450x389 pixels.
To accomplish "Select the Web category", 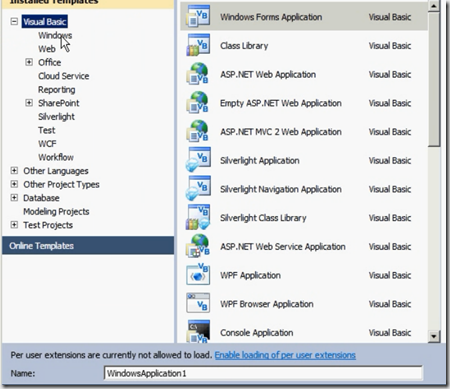I will pos(47,49).
